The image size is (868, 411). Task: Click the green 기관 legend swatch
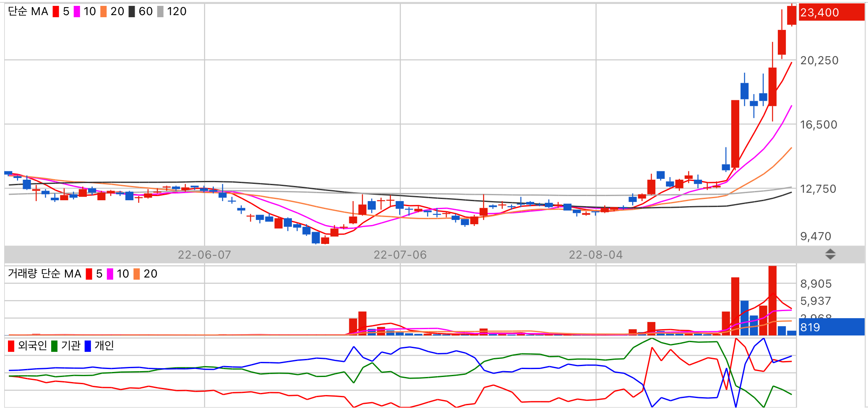click(x=54, y=346)
